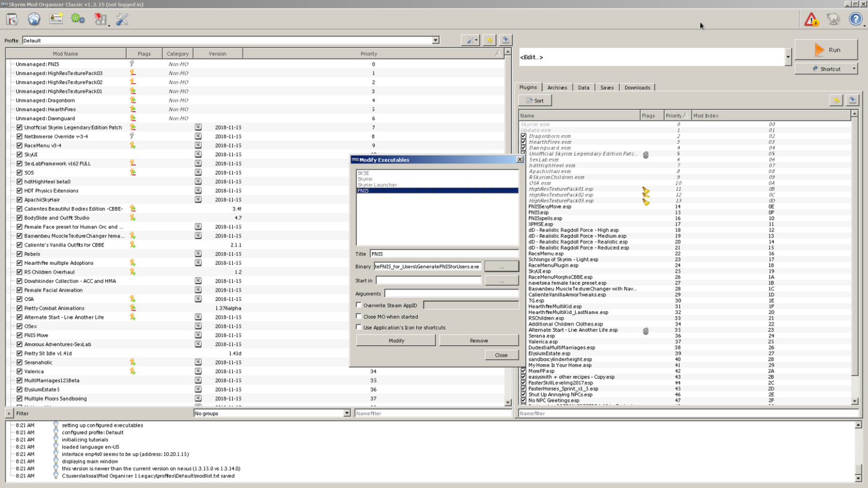Open Nexus website globe icon
Viewport: 868px width, 488px height.
click(x=34, y=20)
